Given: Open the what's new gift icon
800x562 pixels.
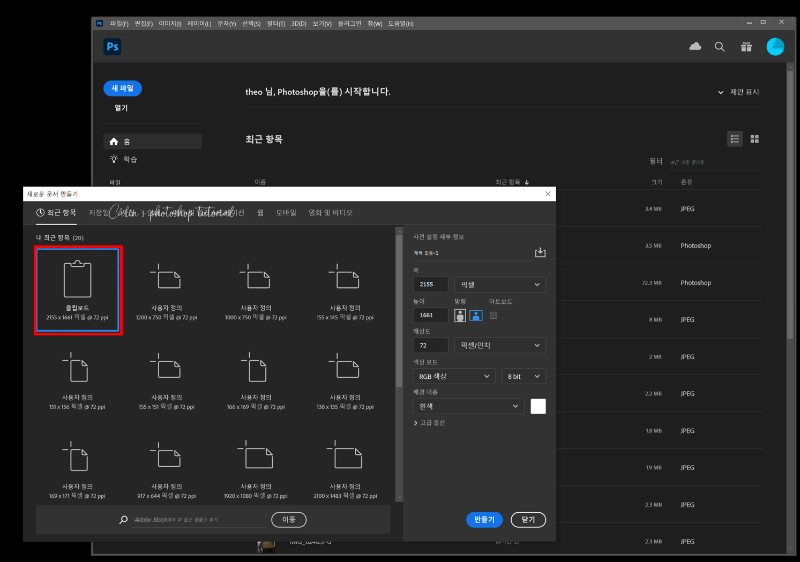Looking at the screenshot, I should [746, 47].
